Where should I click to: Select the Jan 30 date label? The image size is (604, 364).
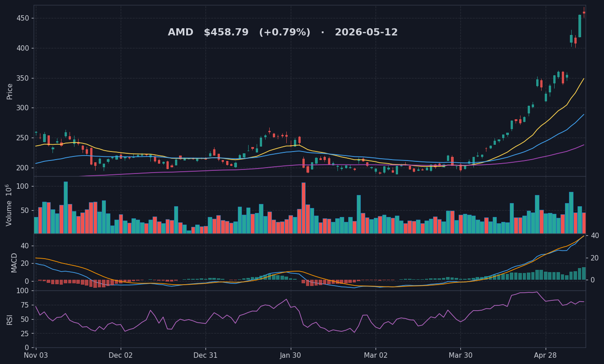tap(290, 355)
